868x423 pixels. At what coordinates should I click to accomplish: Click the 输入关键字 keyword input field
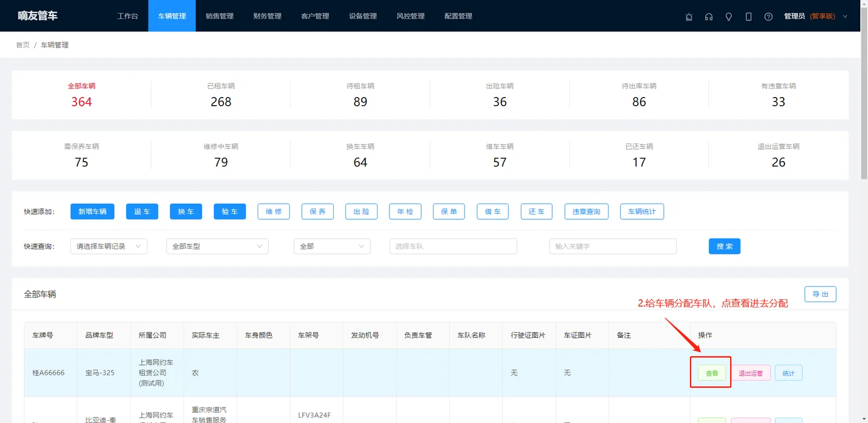pos(613,246)
